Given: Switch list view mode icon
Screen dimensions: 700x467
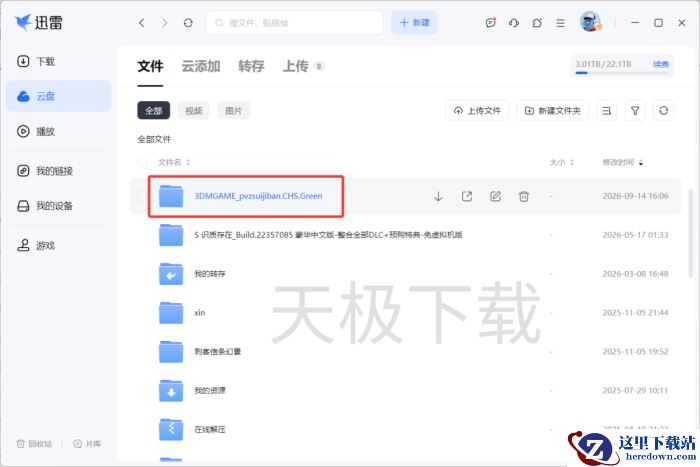Looking at the screenshot, I should click(607, 111).
